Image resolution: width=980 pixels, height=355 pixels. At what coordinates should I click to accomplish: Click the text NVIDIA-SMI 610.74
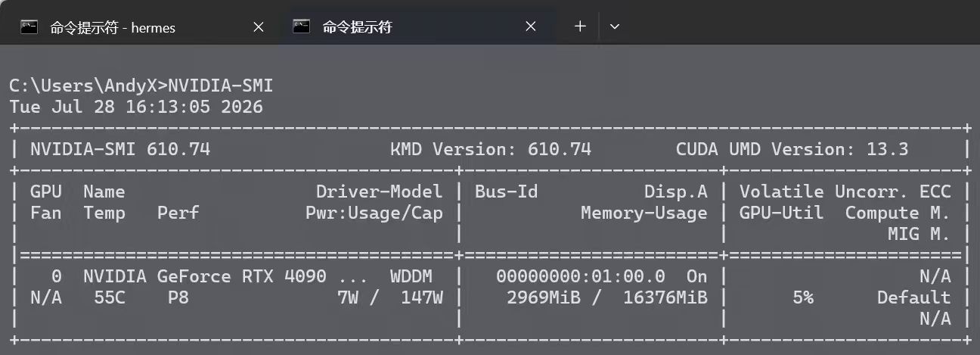click(x=120, y=149)
